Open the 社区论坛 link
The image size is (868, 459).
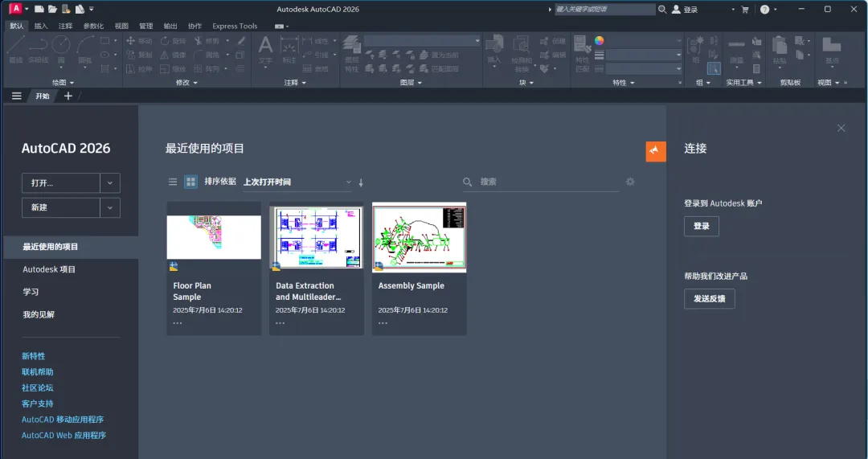point(38,387)
